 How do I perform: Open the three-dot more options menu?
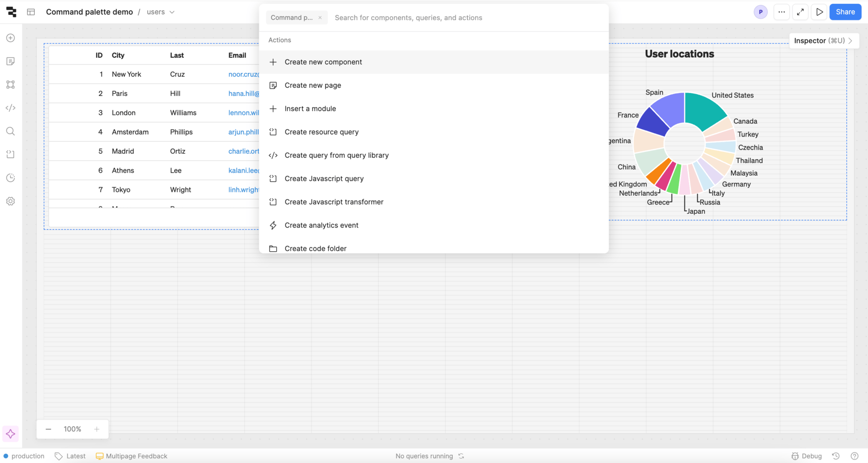[x=782, y=12]
